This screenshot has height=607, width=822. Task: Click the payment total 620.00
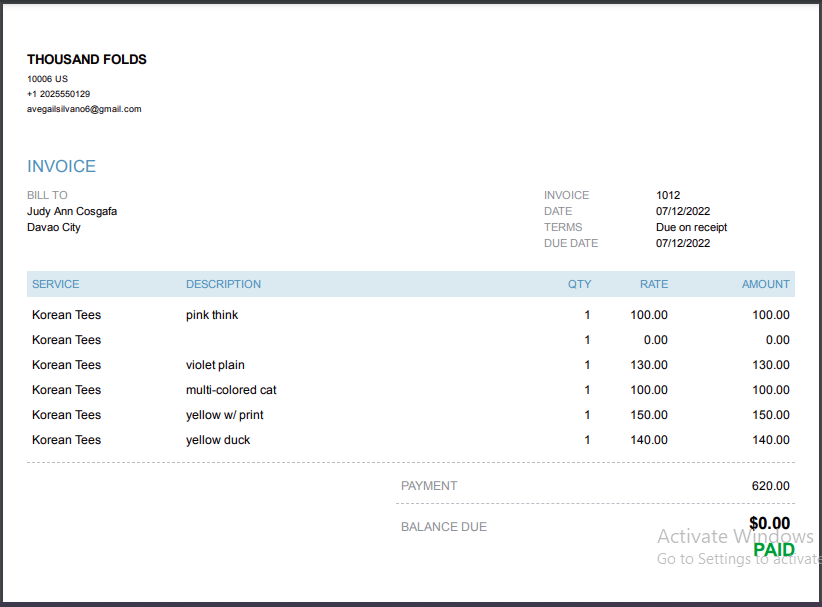point(771,486)
